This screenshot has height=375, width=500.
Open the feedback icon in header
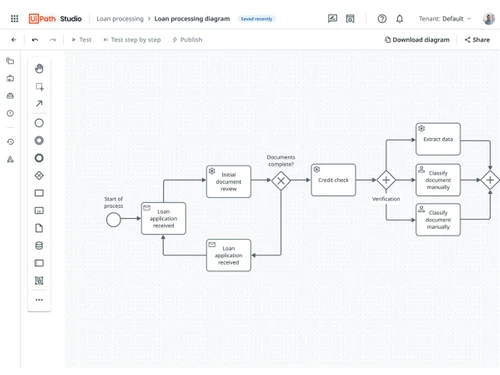point(332,19)
